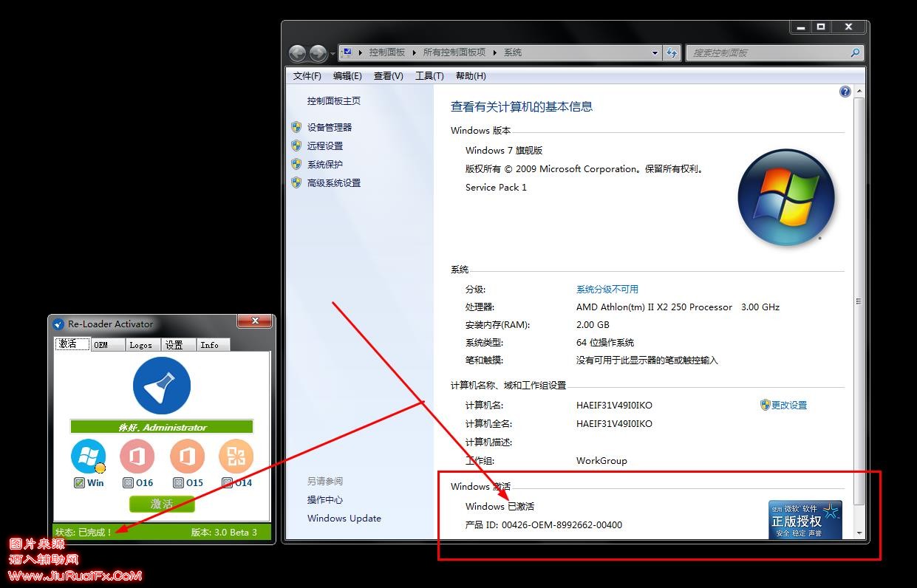917x588 pixels.
Task: Open the 文件(F) menu
Action: tap(307, 76)
